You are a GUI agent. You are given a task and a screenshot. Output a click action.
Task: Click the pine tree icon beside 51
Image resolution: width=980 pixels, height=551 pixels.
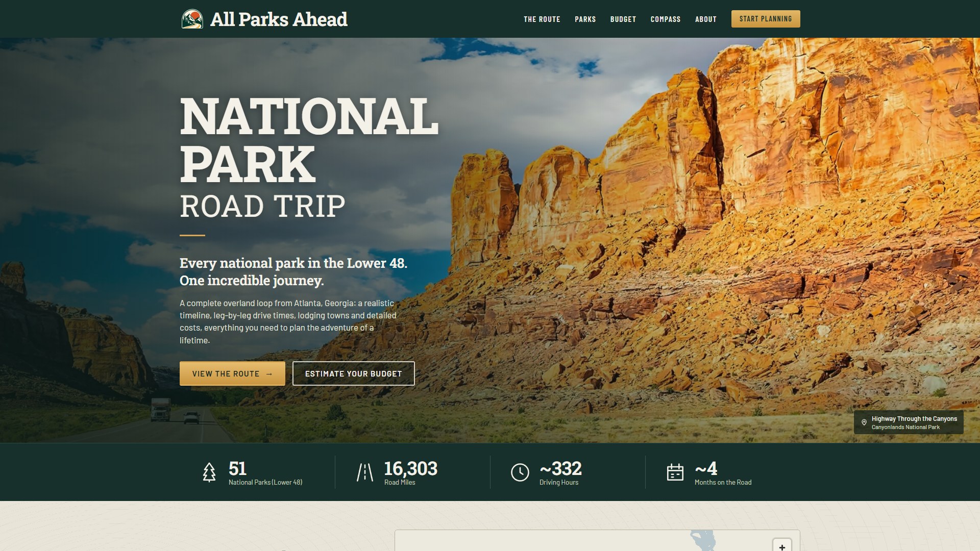pos(209,472)
